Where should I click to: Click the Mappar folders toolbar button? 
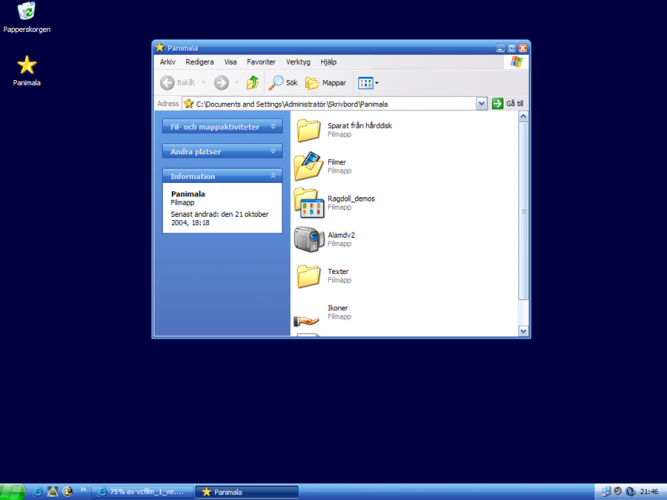(x=326, y=83)
